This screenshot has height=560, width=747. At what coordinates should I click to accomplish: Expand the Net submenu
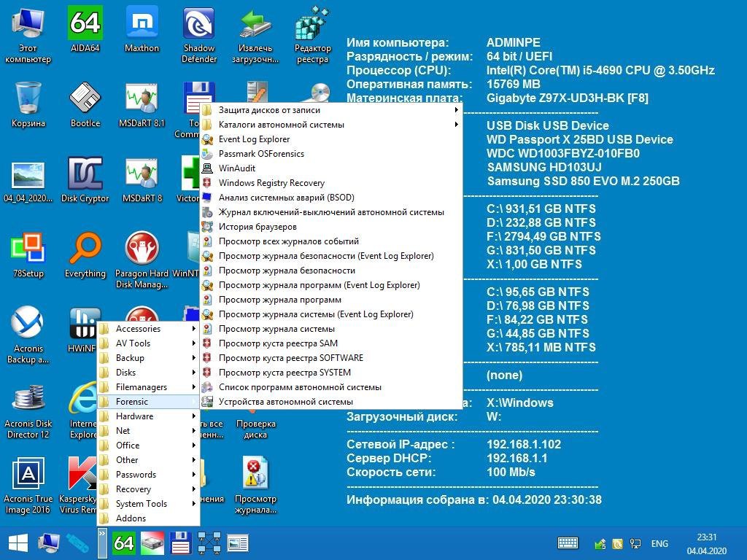pos(148,431)
